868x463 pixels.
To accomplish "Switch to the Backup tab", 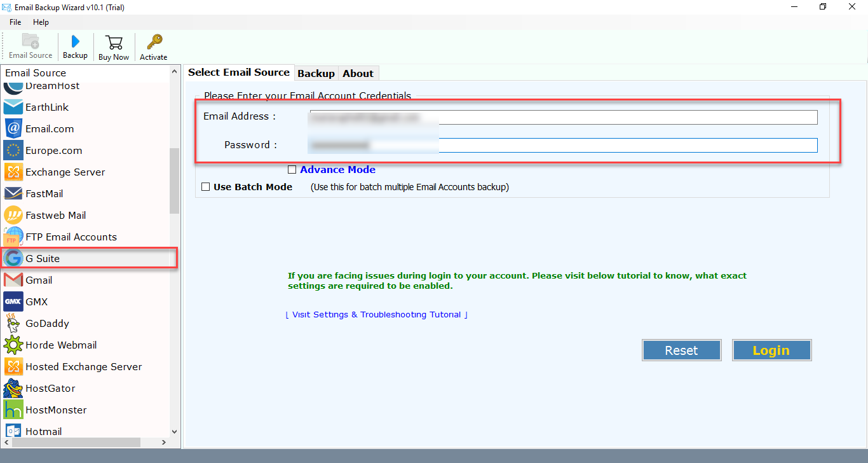I will click(316, 73).
